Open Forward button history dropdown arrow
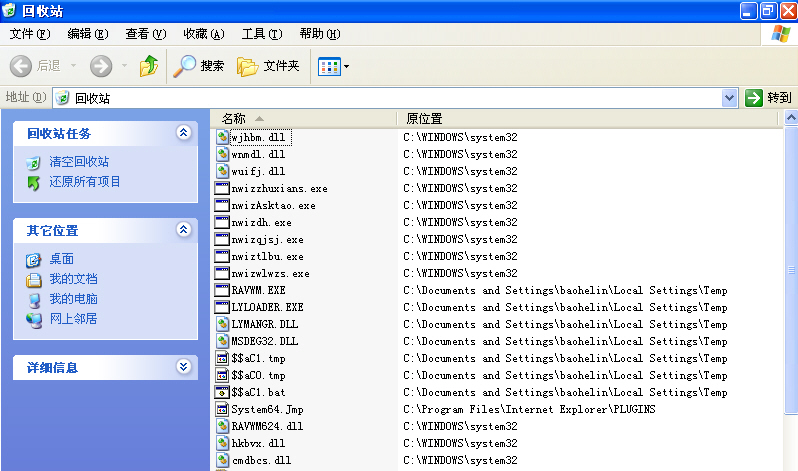This screenshot has height=471, width=798. click(124, 65)
